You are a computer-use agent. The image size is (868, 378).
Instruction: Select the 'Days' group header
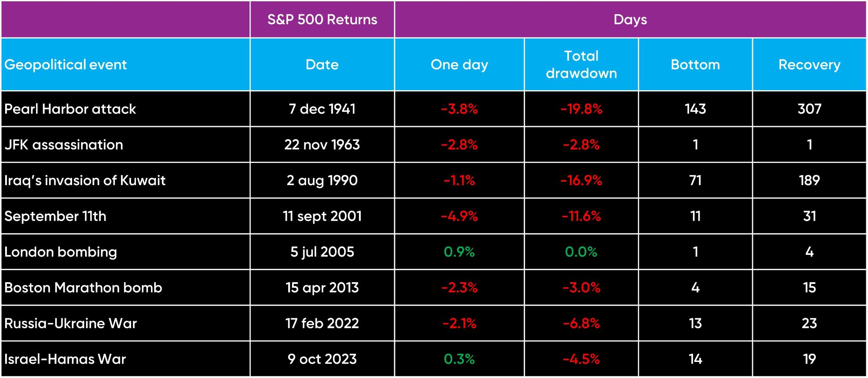[630, 20]
